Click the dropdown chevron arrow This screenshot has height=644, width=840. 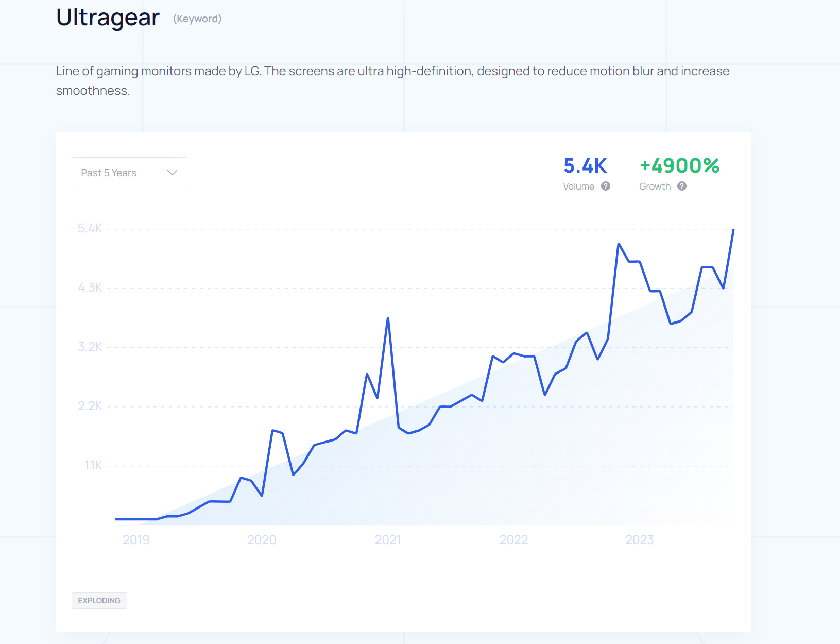173,173
